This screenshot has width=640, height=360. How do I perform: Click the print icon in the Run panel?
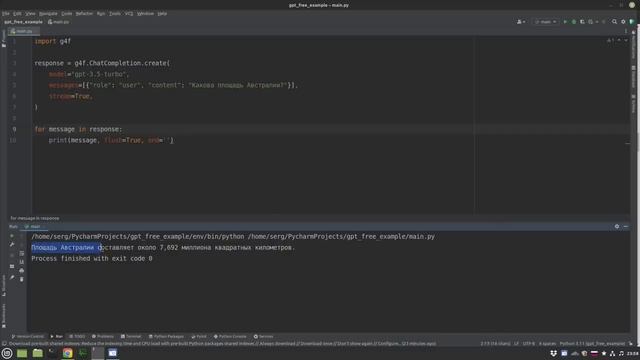click(22, 270)
